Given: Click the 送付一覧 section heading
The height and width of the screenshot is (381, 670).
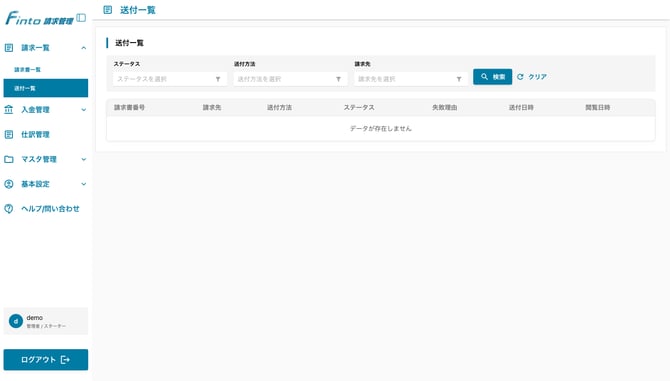Looking at the screenshot, I should click(x=129, y=43).
